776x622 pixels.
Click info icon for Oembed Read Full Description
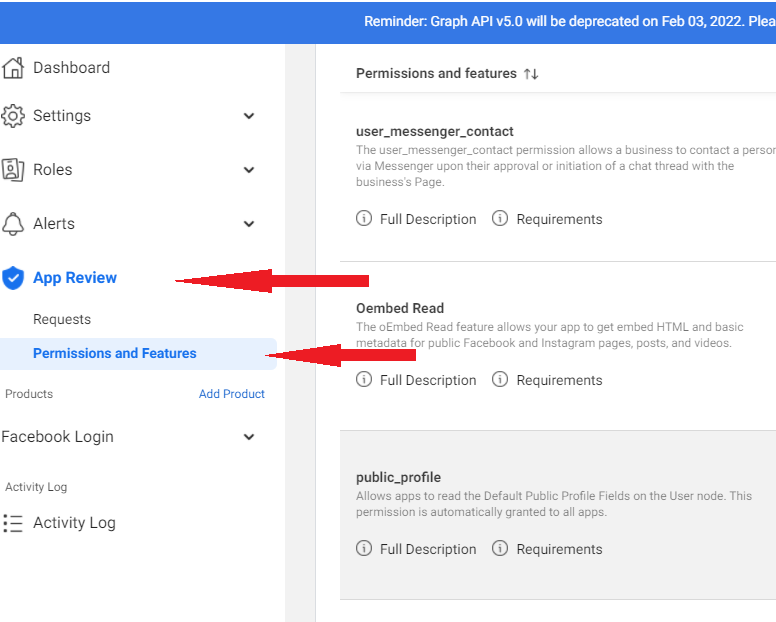(364, 380)
